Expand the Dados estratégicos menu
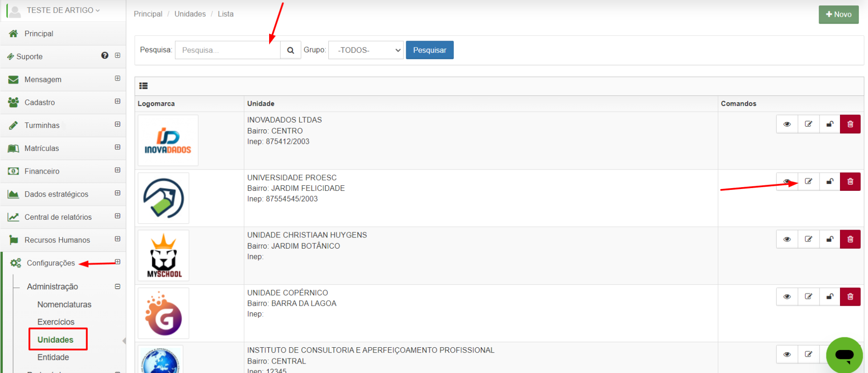Image resolution: width=868 pixels, height=373 pixels. 118,193
